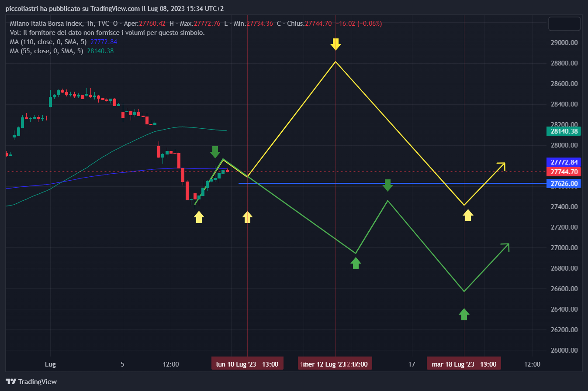
Task: Click the 'mer 12 Lug '23 17:00' time label
Action: tap(336, 364)
